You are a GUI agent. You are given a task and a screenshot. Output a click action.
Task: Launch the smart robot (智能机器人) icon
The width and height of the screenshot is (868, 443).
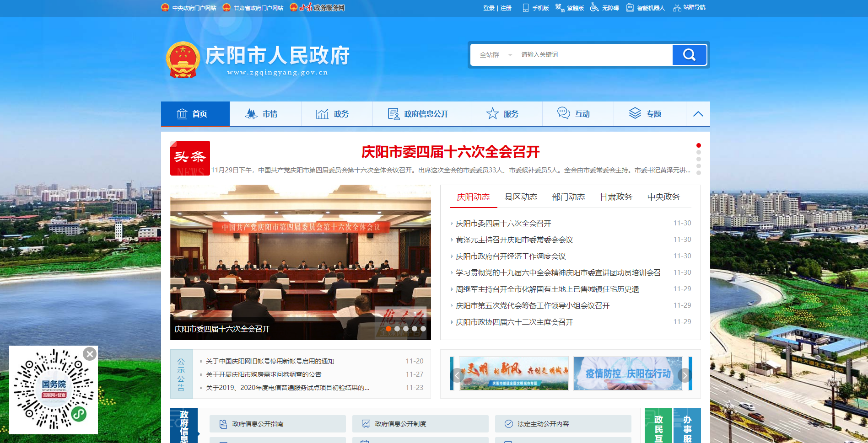tap(630, 8)
